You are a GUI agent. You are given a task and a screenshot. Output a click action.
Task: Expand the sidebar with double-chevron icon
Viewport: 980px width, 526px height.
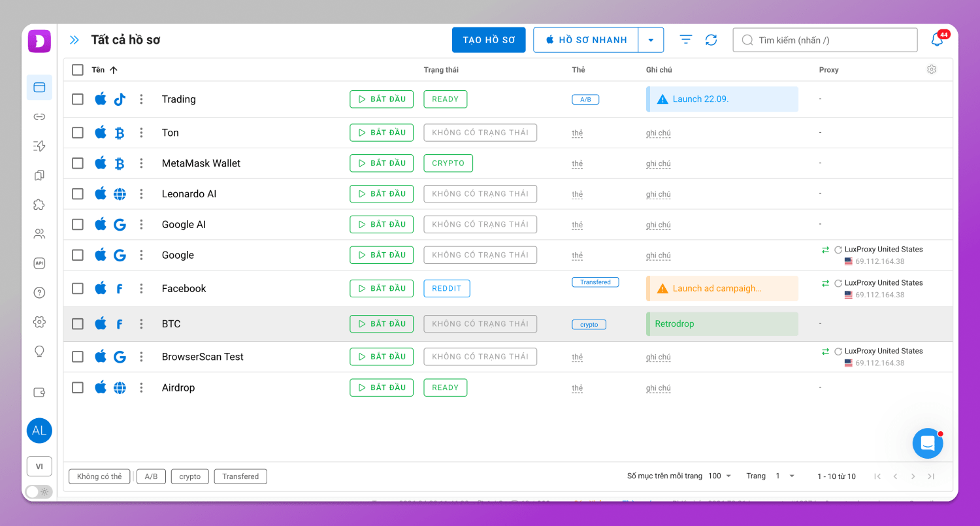coord(74,40)
